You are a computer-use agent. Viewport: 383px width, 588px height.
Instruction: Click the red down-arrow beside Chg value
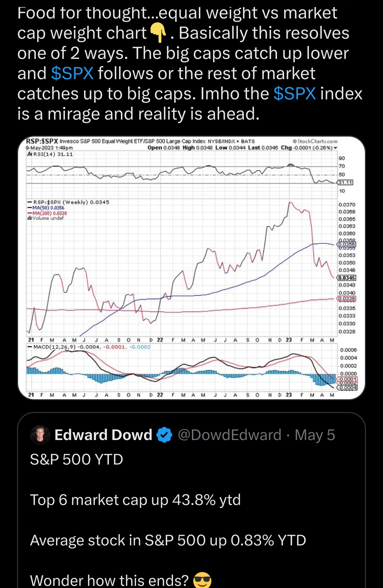pos(335,148)
